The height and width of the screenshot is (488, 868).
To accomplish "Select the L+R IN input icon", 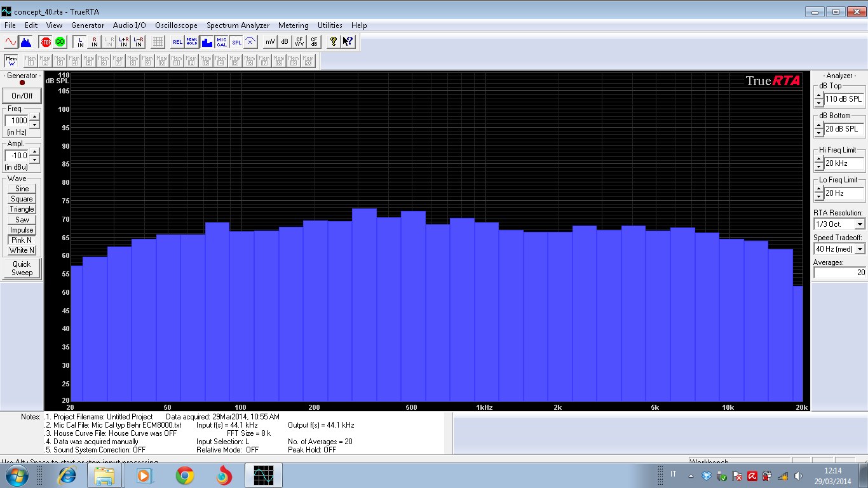I will [x=124, y=42].
